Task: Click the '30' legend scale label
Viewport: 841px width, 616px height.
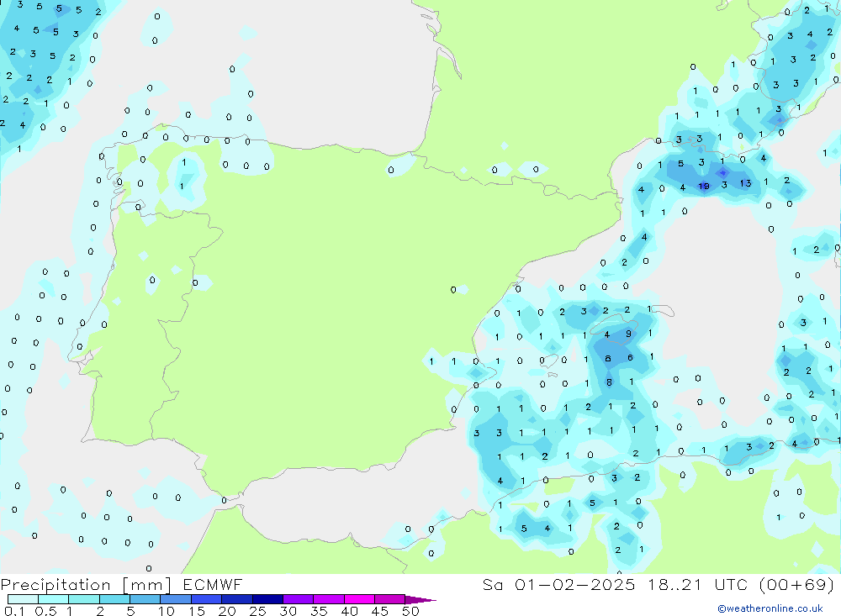Action: click(288, 611)
